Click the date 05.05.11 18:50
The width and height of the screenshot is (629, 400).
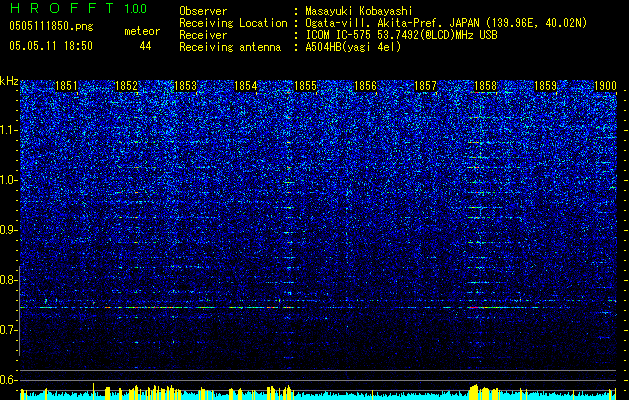click(x=51, y=46)
